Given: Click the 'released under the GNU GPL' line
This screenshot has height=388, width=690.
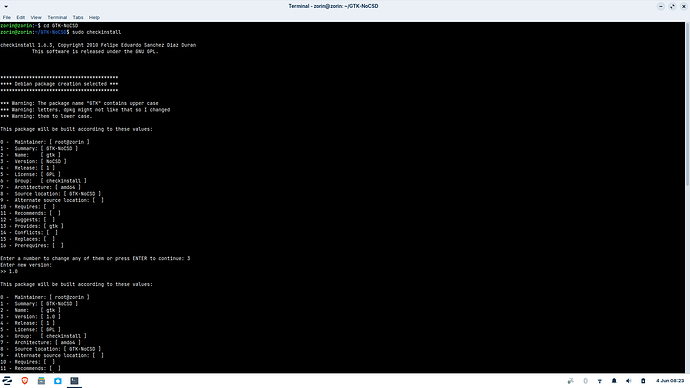Looking at the screenshot, I should [95, 51].
